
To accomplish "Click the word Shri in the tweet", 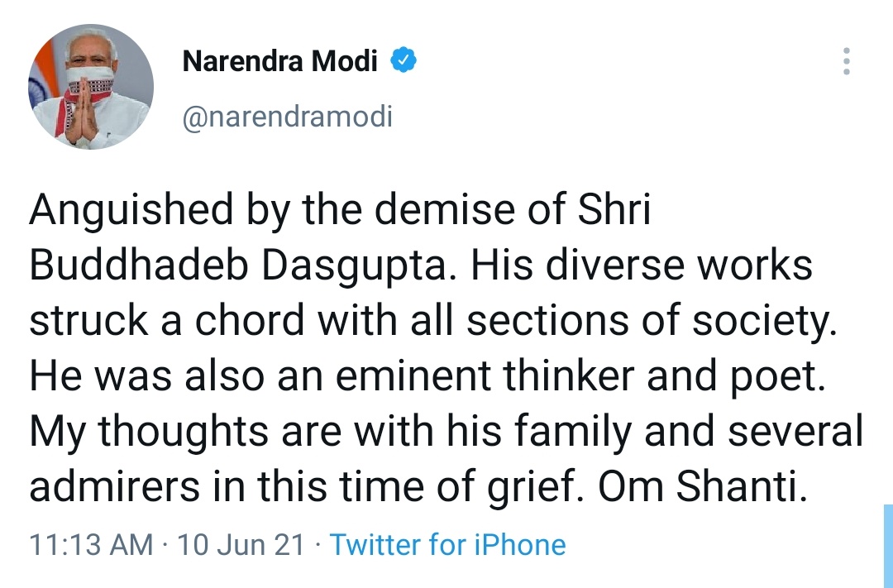I will (614, 209).
